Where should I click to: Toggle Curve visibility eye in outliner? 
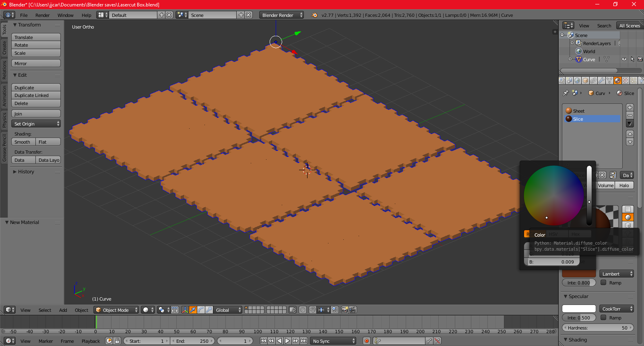pyautogui.click(x=624, y=59)
